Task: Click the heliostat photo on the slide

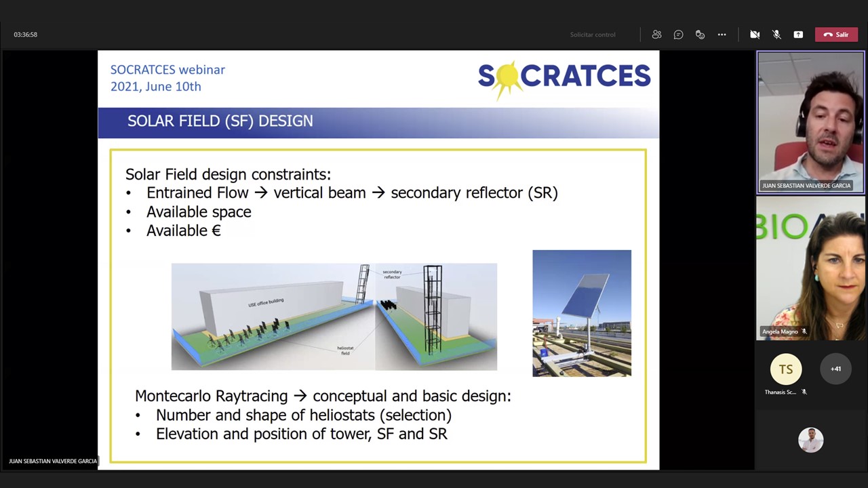Action: (581, 313)
